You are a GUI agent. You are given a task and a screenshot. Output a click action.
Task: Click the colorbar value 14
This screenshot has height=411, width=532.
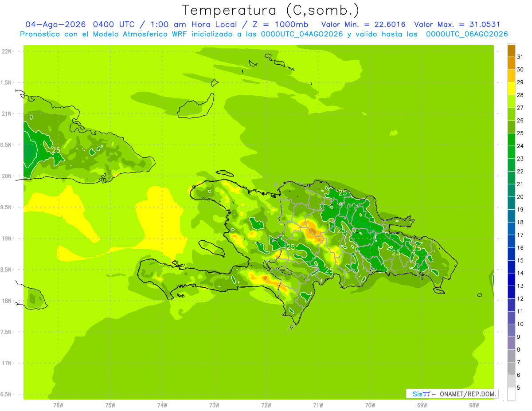pyautogui.click(x=520, y=273)
